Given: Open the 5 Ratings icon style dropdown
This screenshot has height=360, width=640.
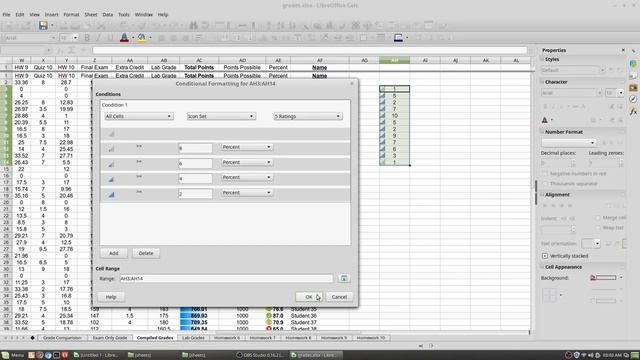Looking at the screenshot, I should (308, 116).
